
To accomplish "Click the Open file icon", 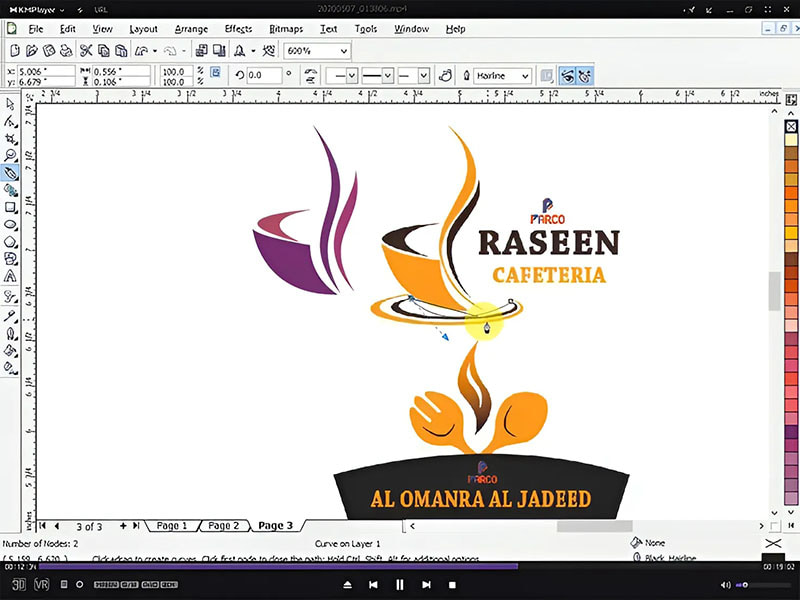I will [x=32, y=50].
